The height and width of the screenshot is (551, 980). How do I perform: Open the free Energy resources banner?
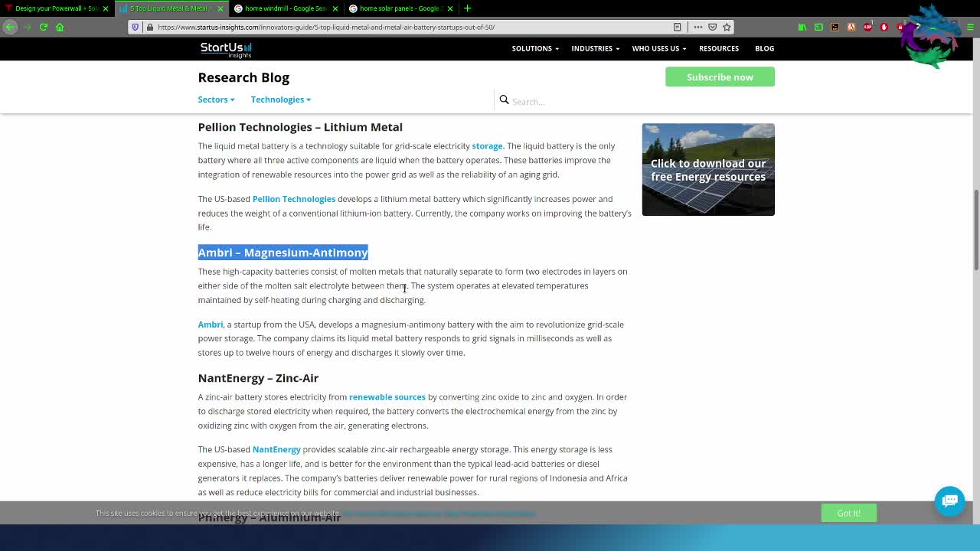[708, 169]
